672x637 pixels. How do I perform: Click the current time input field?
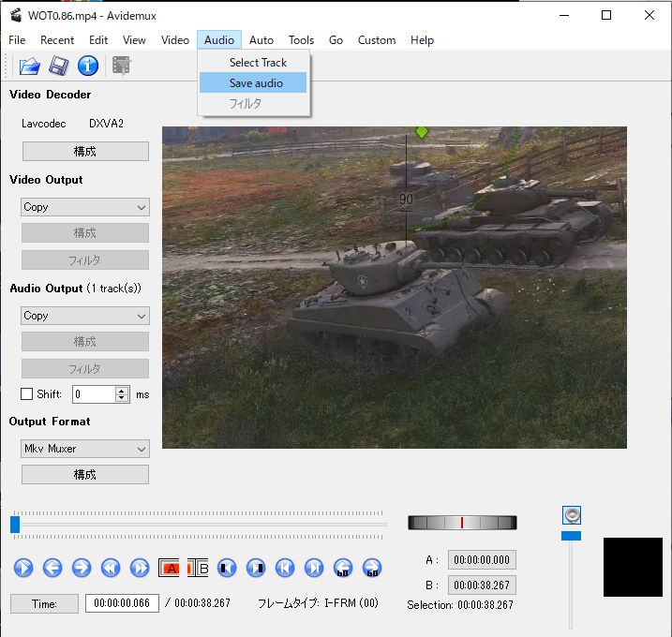(x=123, y=604)
